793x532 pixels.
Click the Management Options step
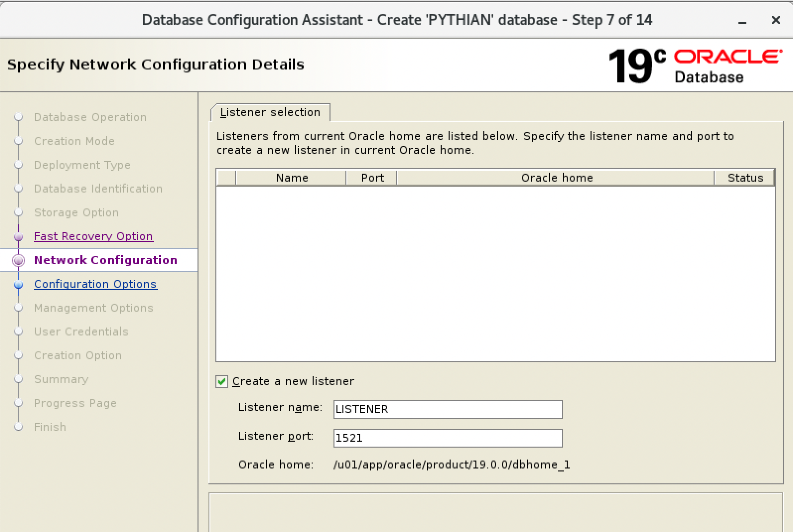tap(93, 308)
